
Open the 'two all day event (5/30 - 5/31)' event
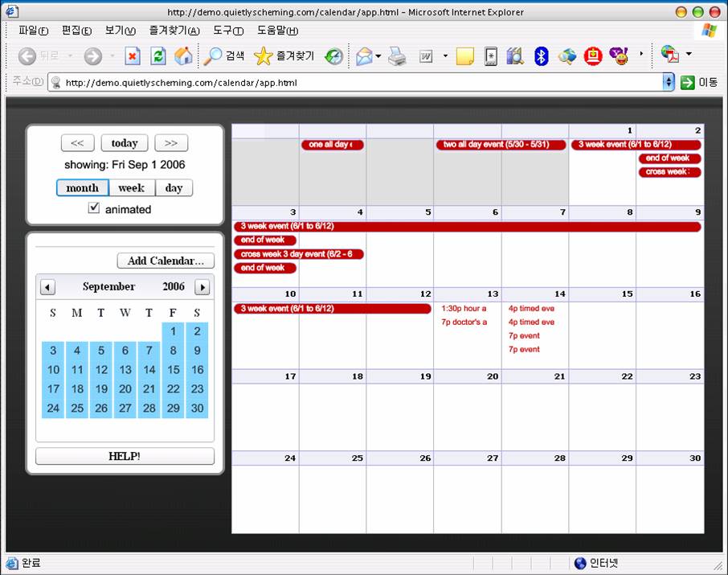pyautogui.click(x=501, y=145)
